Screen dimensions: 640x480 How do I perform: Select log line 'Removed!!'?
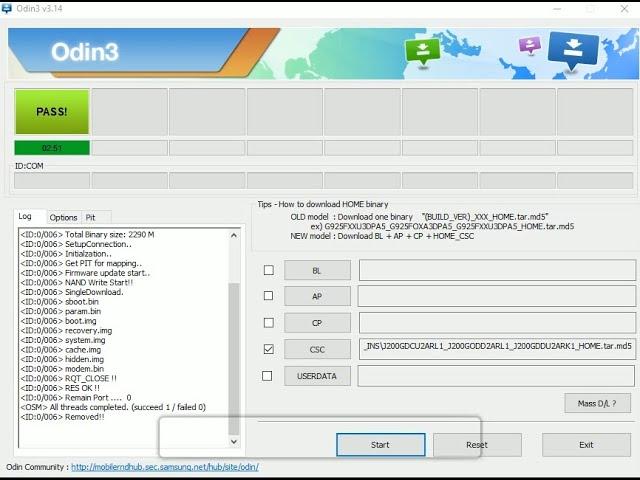(62, 417)
